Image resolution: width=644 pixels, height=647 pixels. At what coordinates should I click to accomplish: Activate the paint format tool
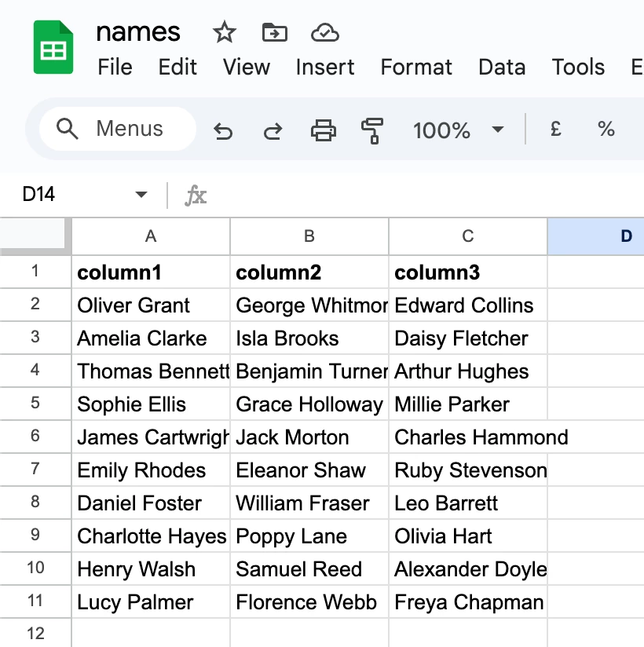click(x=372, y=131)
